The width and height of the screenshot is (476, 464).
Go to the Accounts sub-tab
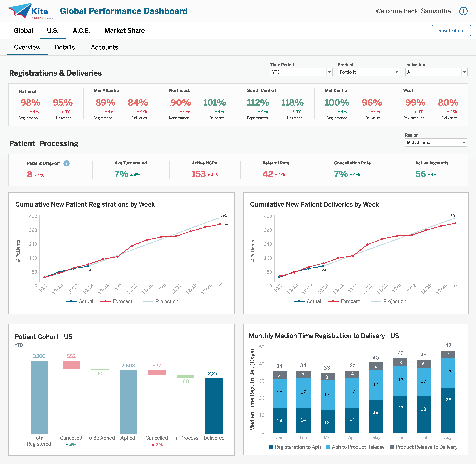[x=105, y=47]
